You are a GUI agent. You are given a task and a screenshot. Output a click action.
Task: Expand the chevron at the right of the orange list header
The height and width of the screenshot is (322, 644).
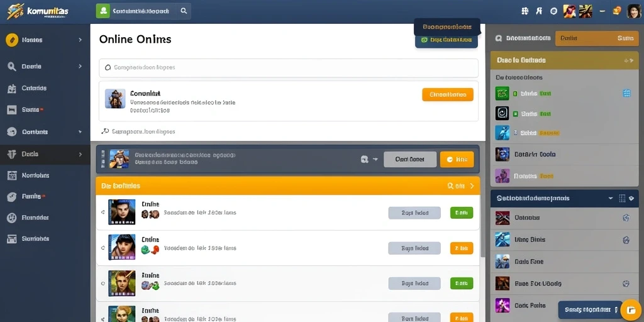472,186
